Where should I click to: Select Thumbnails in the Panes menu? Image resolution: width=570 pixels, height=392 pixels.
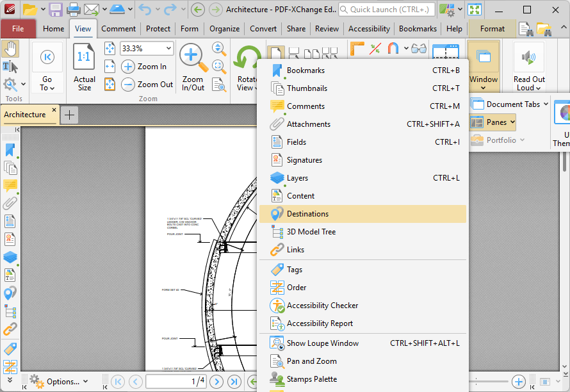(362, 88)
